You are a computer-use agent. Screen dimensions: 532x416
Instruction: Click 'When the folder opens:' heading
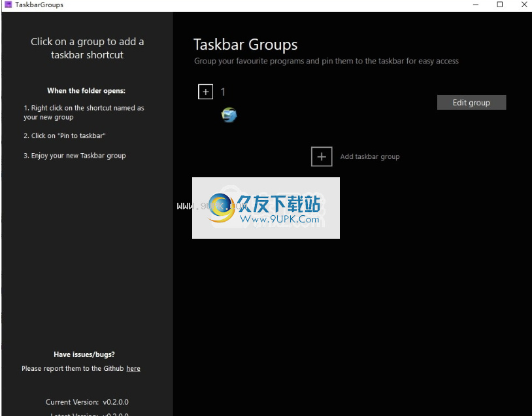(86, 91)
